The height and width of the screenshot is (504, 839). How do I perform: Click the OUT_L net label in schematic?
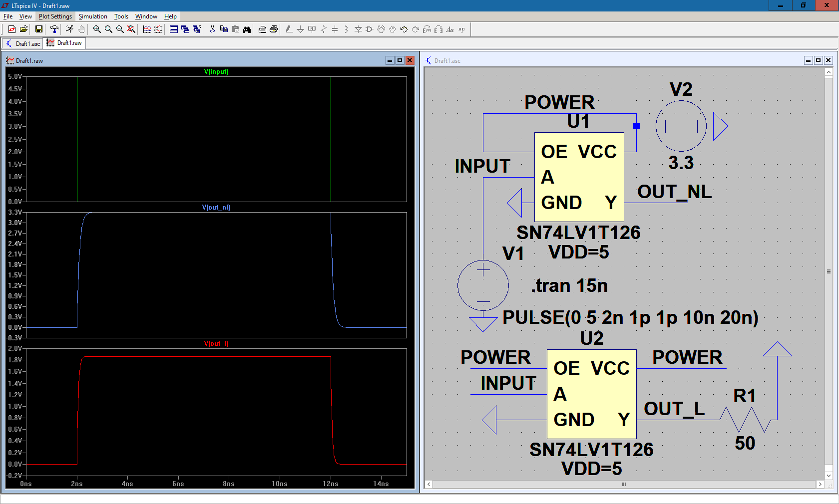click(674, 409)
